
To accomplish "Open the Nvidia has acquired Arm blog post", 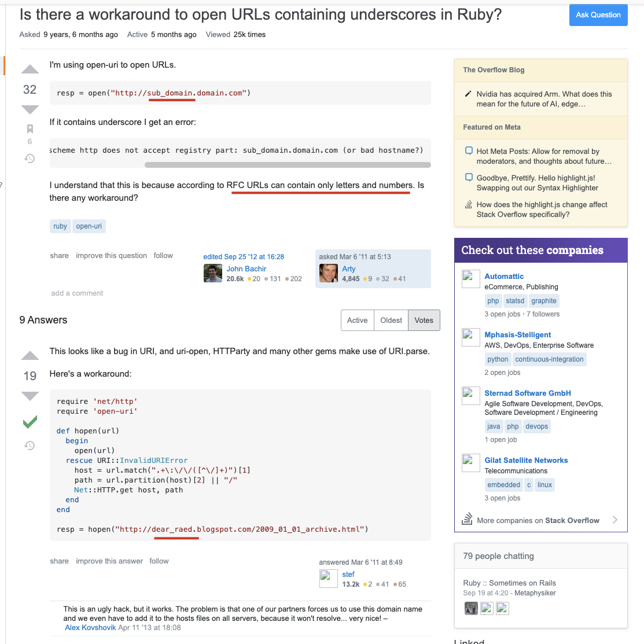I will (544, 99).
